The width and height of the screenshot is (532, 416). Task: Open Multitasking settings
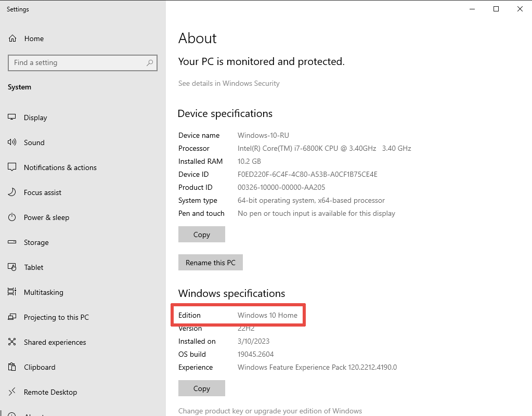pyautogui.click(x=44, y=292)
